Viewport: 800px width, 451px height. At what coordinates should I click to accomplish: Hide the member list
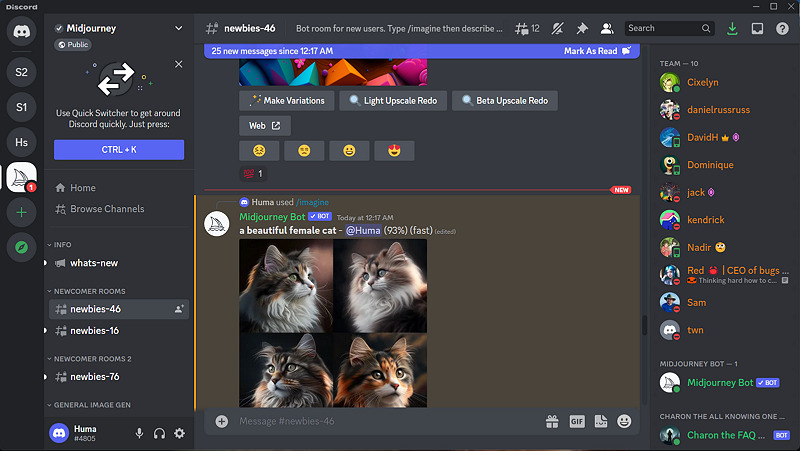point(607,29)
